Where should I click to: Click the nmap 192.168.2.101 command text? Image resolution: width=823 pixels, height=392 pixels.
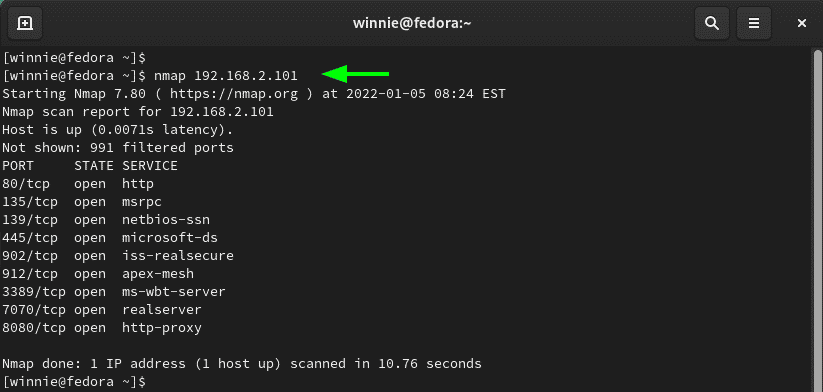pos(226,76)
